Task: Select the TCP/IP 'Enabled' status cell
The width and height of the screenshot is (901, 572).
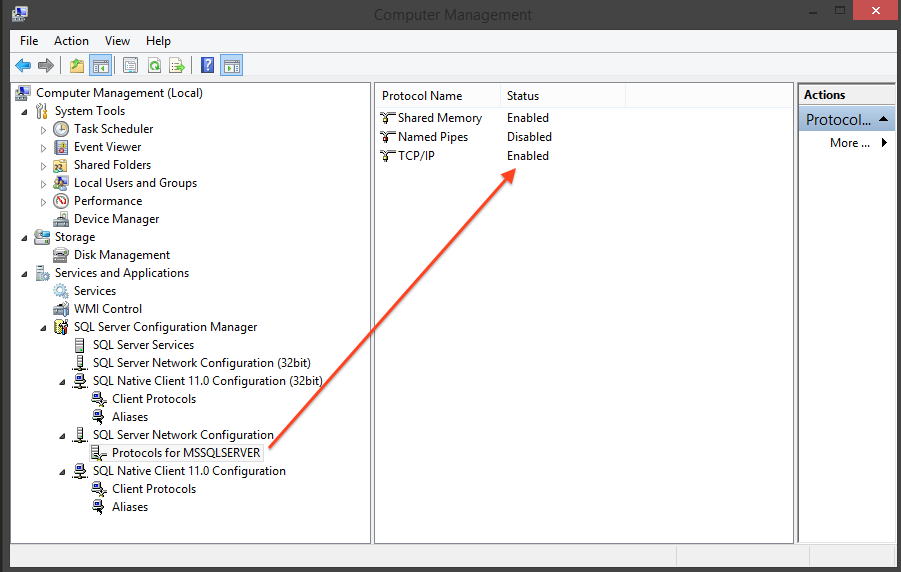Action: 527,156
